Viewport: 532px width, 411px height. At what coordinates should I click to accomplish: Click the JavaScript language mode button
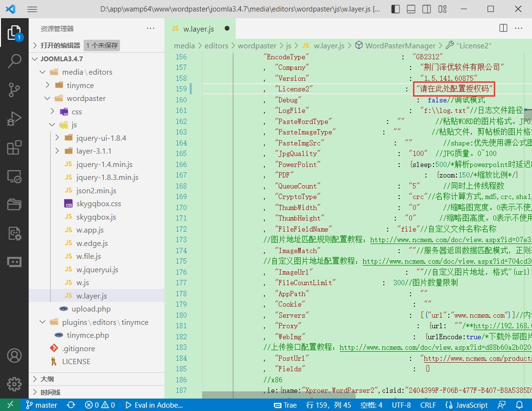point(467,405)
